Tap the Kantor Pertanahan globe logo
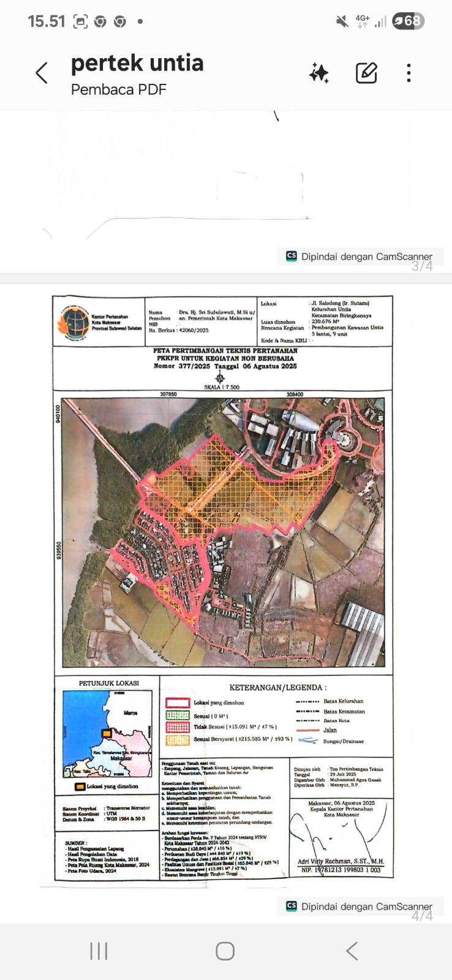452x980 pixels. [x=74, y=322]
